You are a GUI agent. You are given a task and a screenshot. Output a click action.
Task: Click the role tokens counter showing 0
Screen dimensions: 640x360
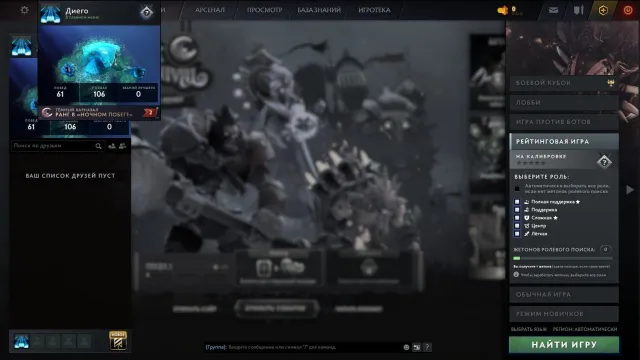[606, 249]
